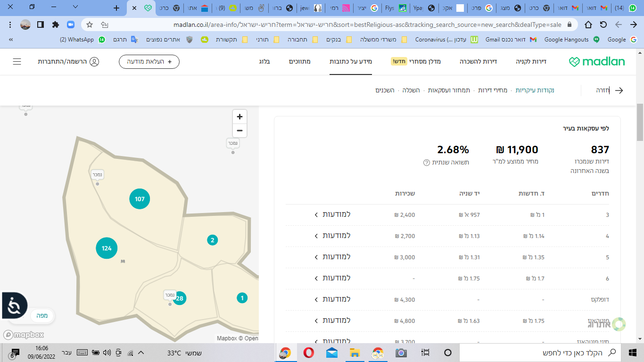The height and width of the screenshot is (362, 644).
Task: Switch to the מחירי דירות section tab
Action: [493, 90]
